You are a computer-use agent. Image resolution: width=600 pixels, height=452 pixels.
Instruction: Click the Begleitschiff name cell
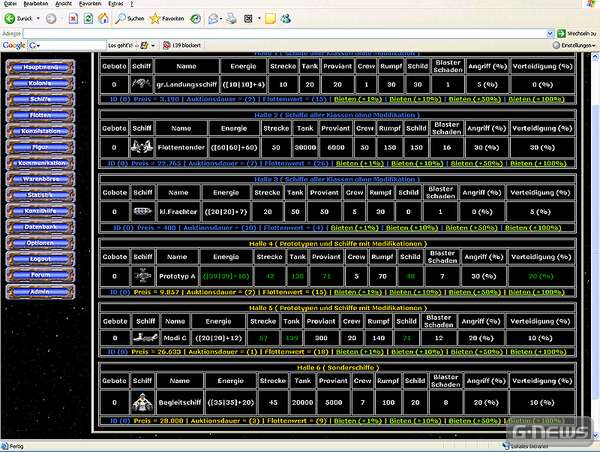coord(179,402)
